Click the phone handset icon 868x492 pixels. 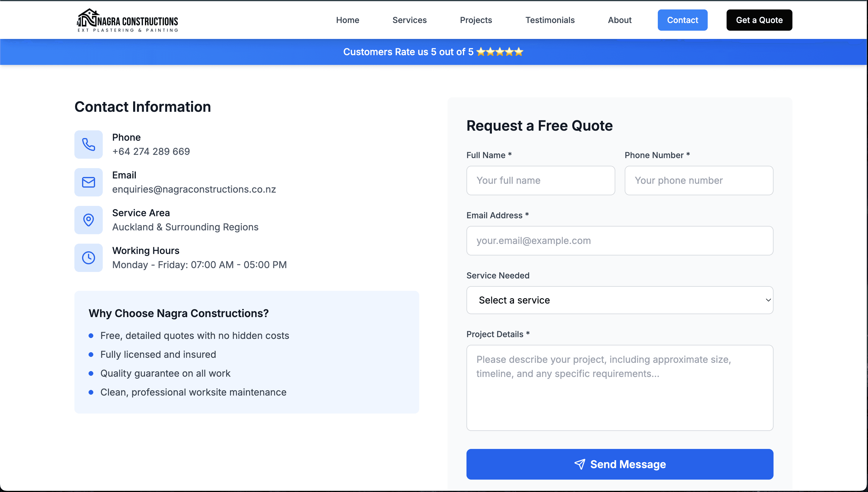89,144
